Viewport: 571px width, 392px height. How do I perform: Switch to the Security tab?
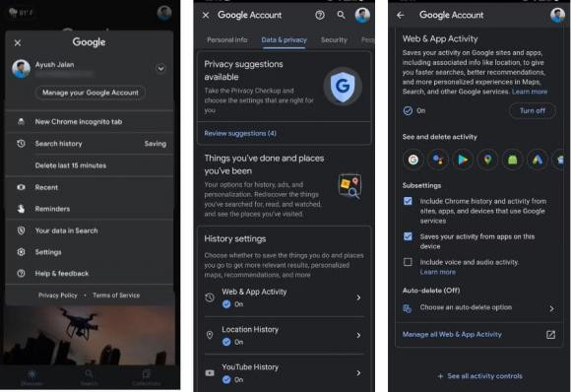point(334,40)
